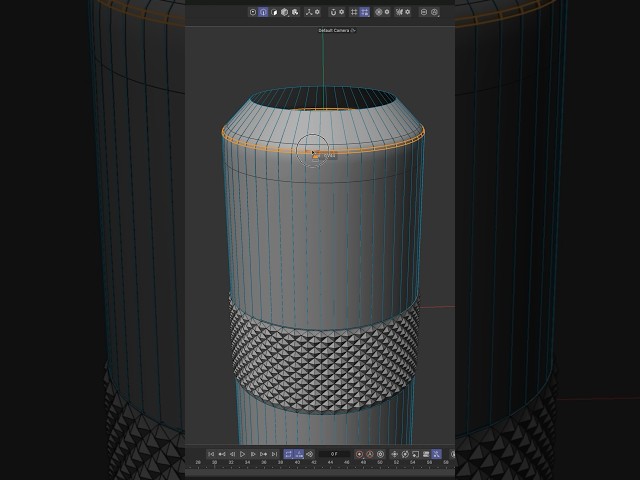Toggle the radial soft selection icon
The height and width of the screenshot is (480, 640).
(x=378, y=12)
